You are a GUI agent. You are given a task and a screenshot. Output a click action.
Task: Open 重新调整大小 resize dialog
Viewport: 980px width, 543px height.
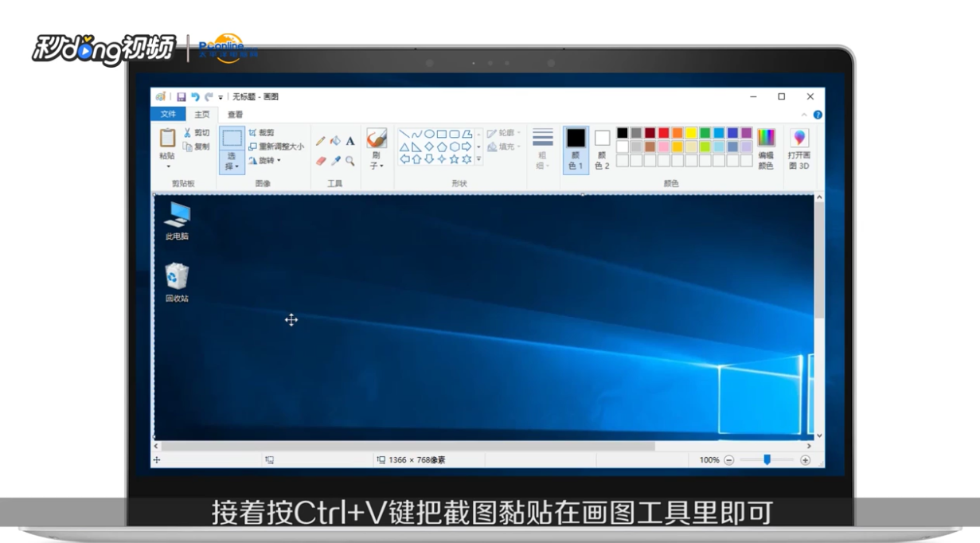click(276, 146)
